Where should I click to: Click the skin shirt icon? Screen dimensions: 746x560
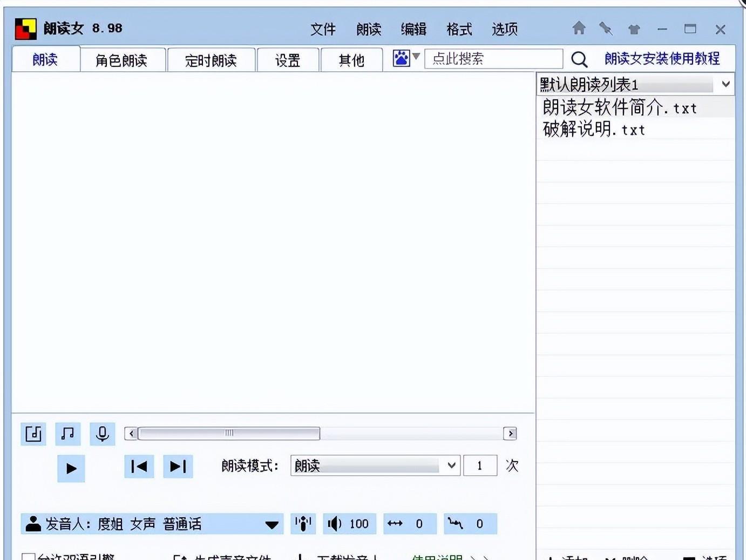pos(634,29)
